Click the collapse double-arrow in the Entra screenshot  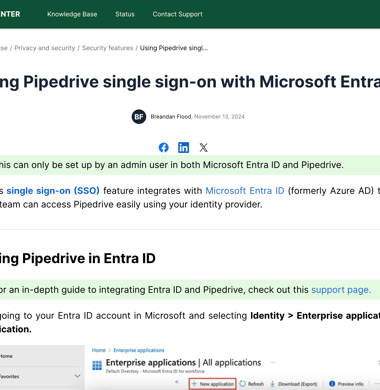pyautogui.click(x=177, y=382)
